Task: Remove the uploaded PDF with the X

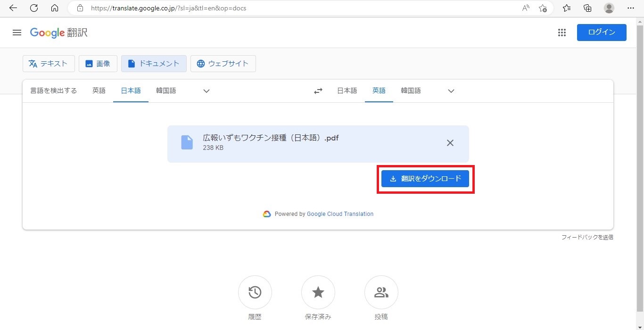Action: pyautogui.click(x=450, y=143)
